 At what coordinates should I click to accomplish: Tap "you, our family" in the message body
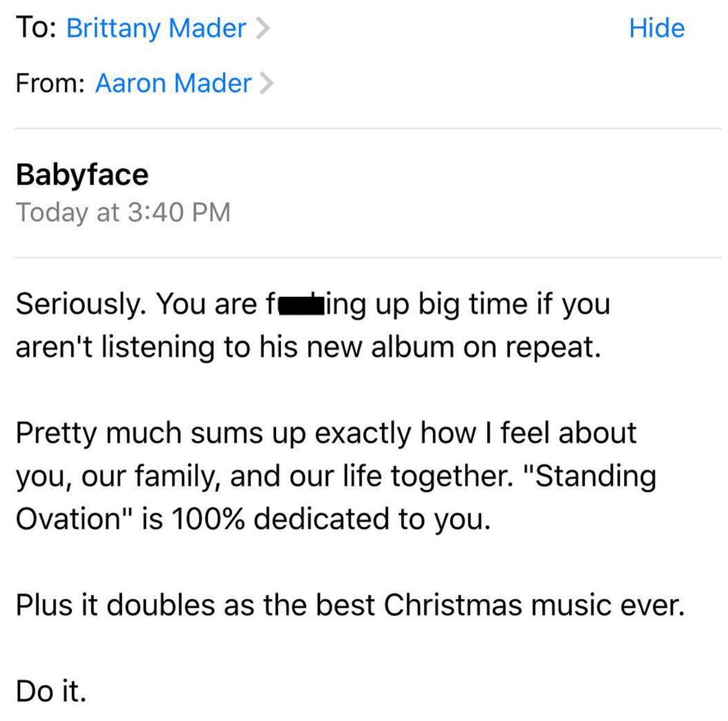(118, 477)
